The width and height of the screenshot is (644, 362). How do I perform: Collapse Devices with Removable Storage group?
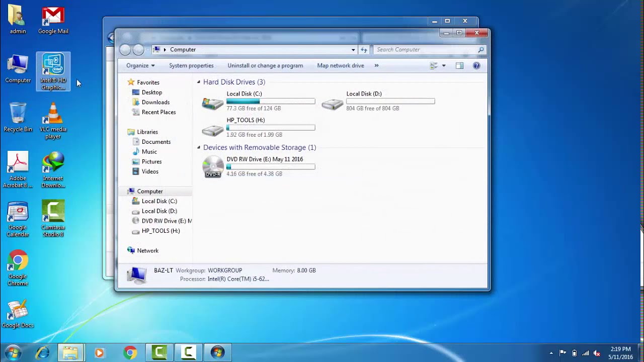199,147
